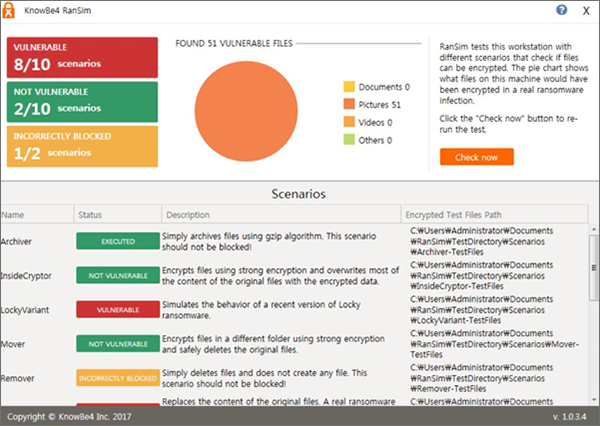600x426 pixels.
Task: Select the Remover scenario name
Action: [18, 378]
